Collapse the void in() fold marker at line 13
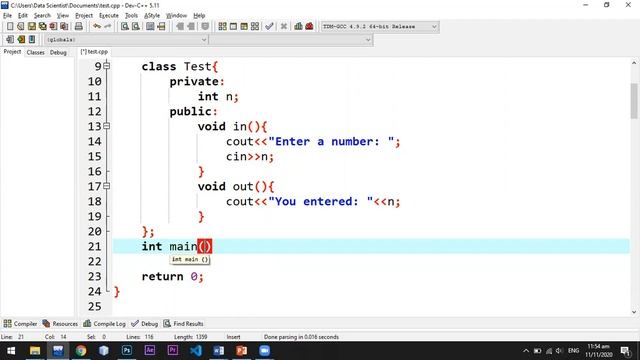The image size is (640, 360). [x=107, y=126]
